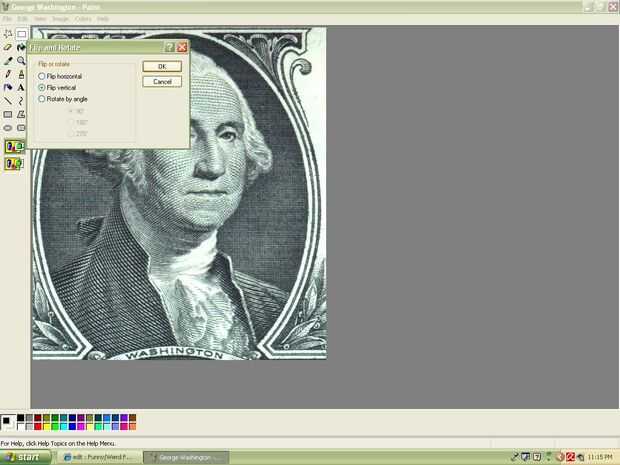Choose the Rectangle shape tool

tap(8, 114)
